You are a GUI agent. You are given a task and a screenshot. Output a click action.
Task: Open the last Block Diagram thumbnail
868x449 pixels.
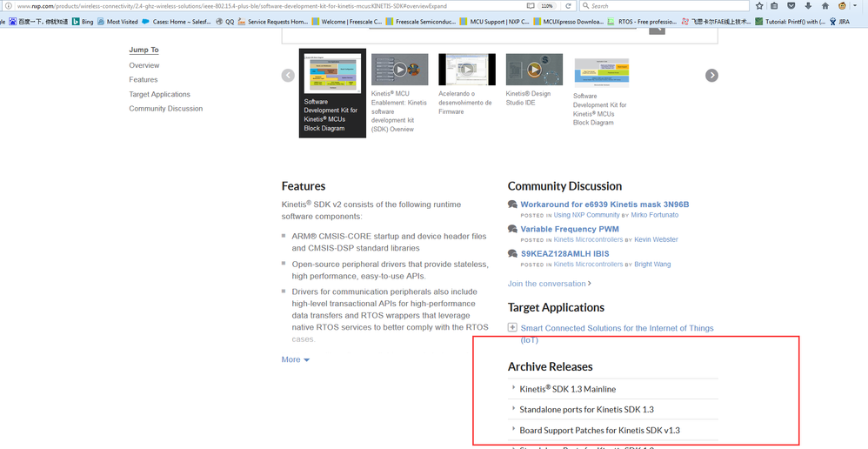[x=602, y=72]
